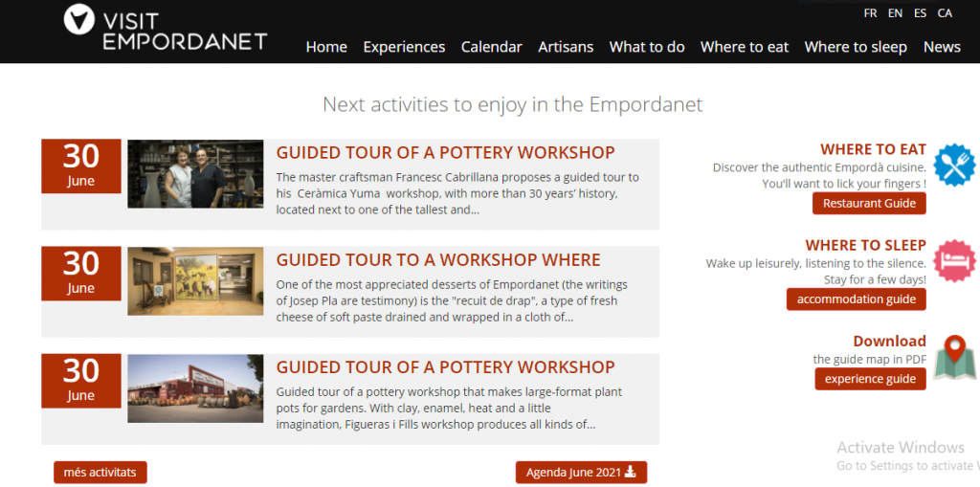Click the Visit Empordanet logo icon
Image resolution: width=980 pixels, height=487 pixels.
tap(79, 20)
